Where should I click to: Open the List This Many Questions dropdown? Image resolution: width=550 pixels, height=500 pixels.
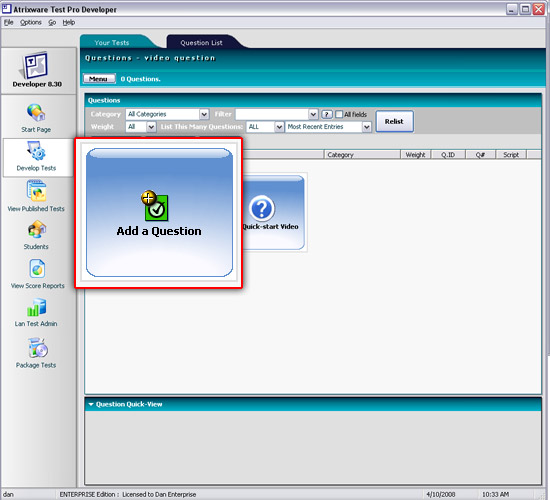coord(265,127)
